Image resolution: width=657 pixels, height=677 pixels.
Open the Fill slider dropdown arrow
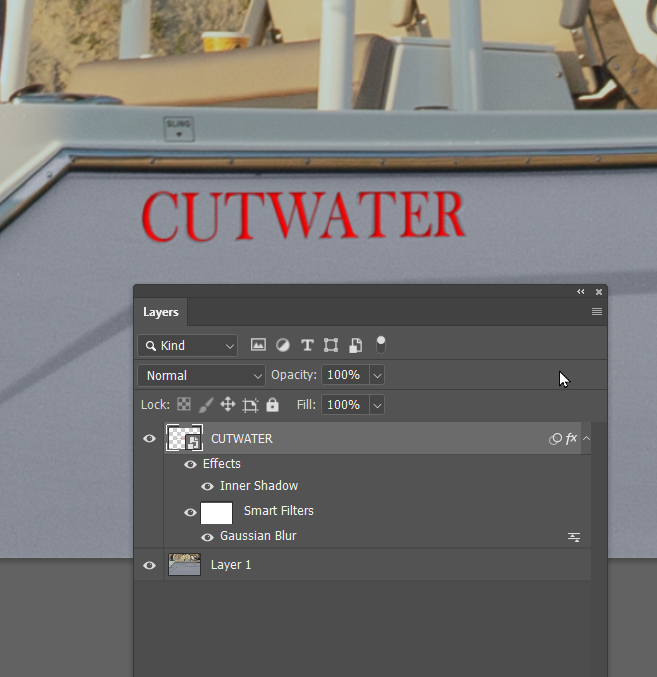[377, 405]
